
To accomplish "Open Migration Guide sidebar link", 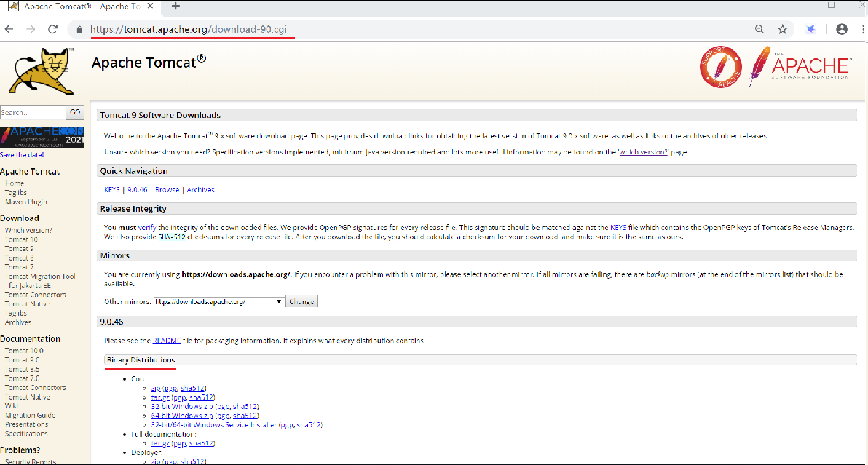I will click(30, 416).
